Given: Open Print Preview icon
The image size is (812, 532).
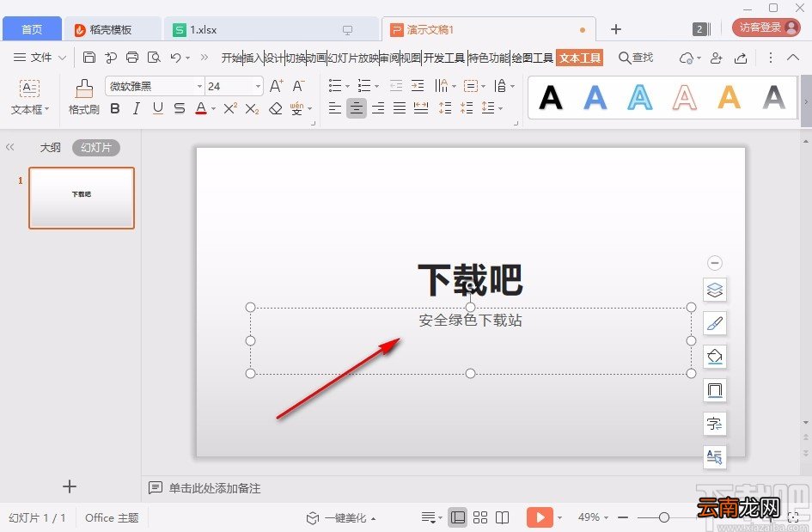Looking at the screenshot, I should coord(154,57).
